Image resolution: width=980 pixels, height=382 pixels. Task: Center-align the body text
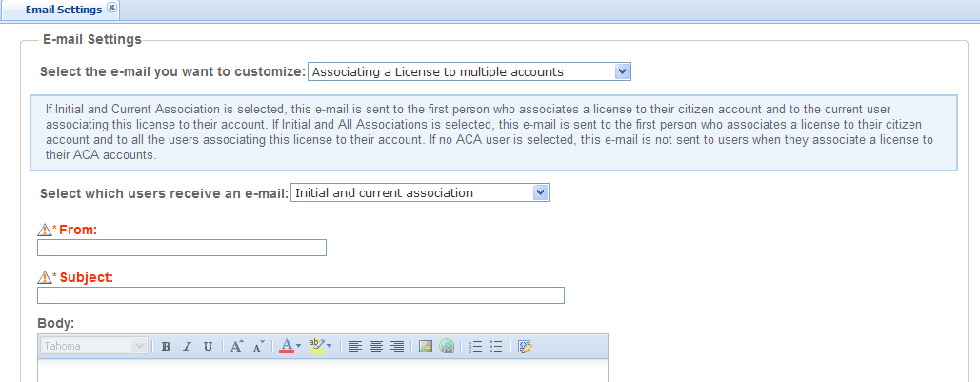click(x=376, y=347)
